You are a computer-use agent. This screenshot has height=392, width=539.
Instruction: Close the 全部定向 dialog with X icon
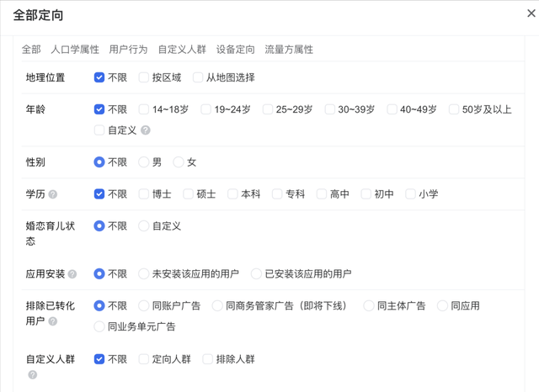point(531,13)
